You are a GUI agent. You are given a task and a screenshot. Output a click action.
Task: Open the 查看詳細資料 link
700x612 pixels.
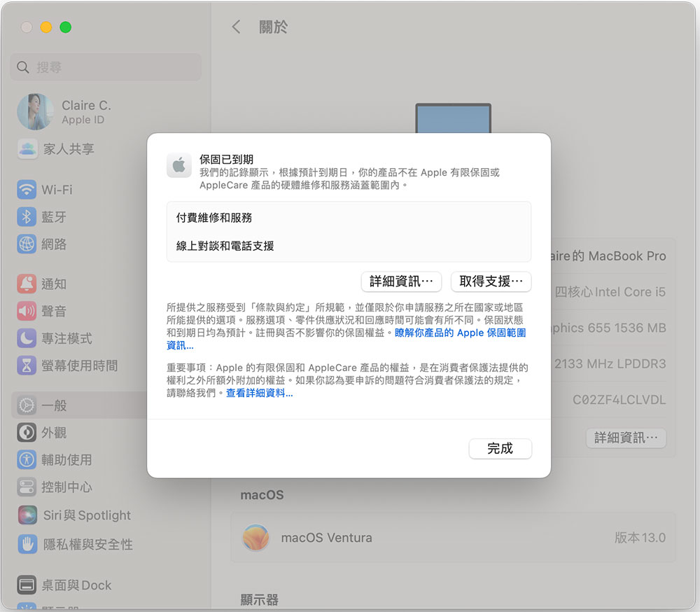(260, 393)
